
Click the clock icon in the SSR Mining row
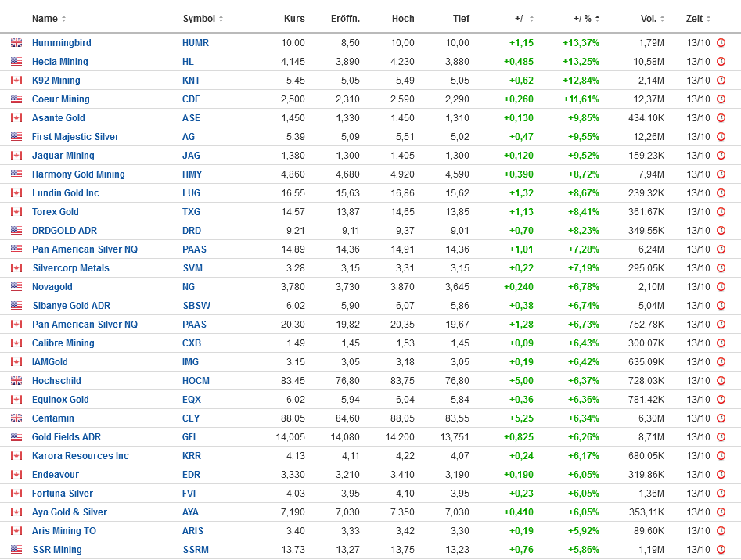(x=721, y=550)
